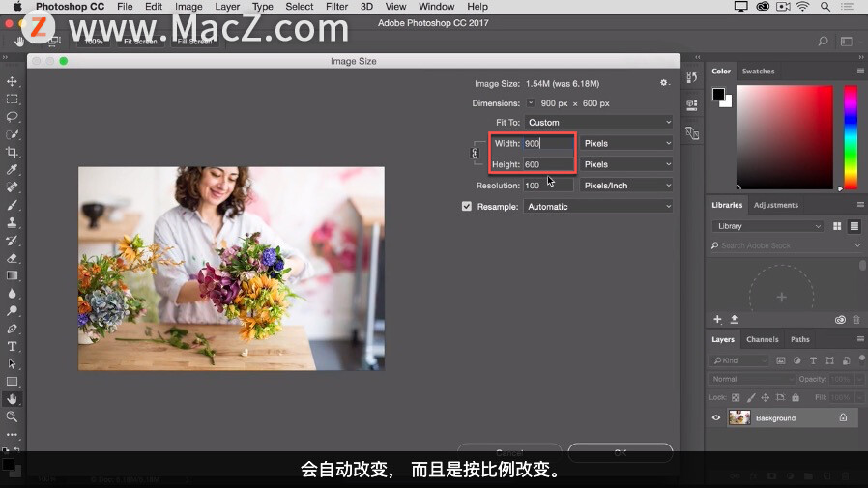Open the Resolution Pixels/Inch dropdown
Viewport: 868px width, 488px height.
[x=626, y=186]
